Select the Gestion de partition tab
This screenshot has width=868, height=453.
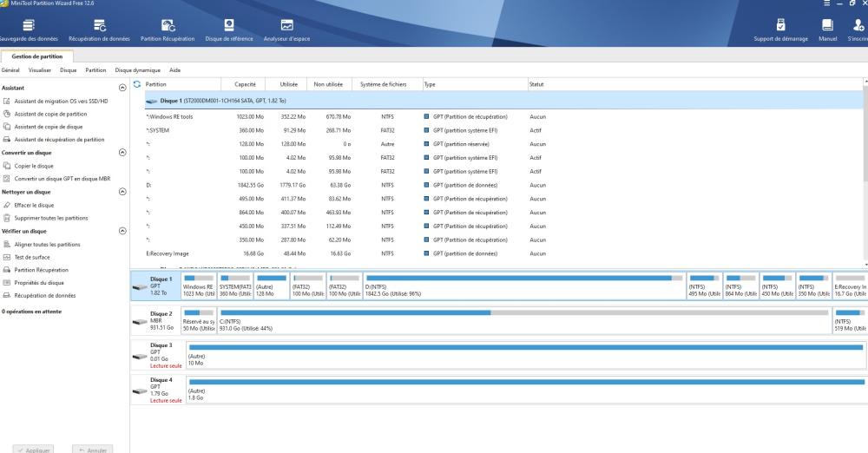(x=36, y=56)
